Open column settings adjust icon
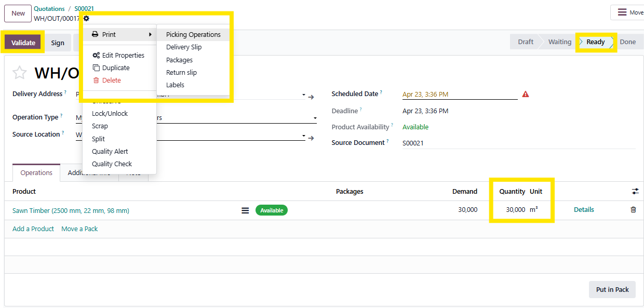The width and height of the screenshot is (644, 308). 635,192
